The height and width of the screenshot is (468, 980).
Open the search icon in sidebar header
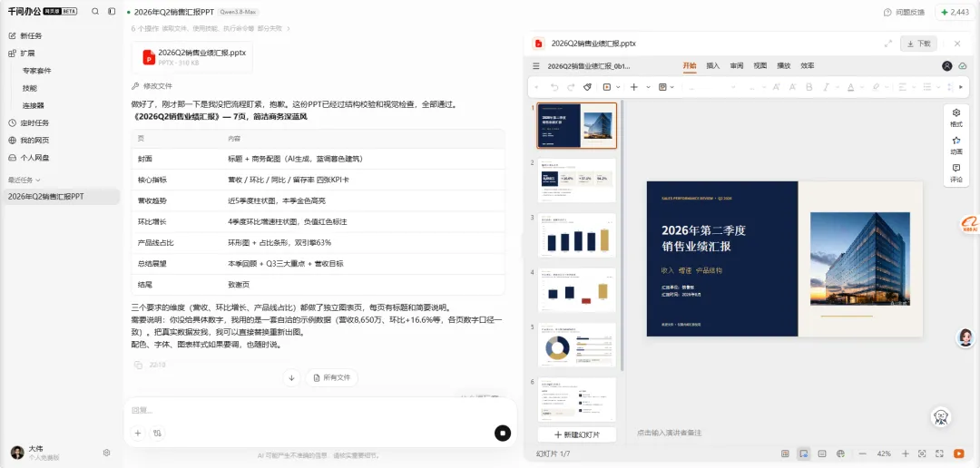pos(95,11)
